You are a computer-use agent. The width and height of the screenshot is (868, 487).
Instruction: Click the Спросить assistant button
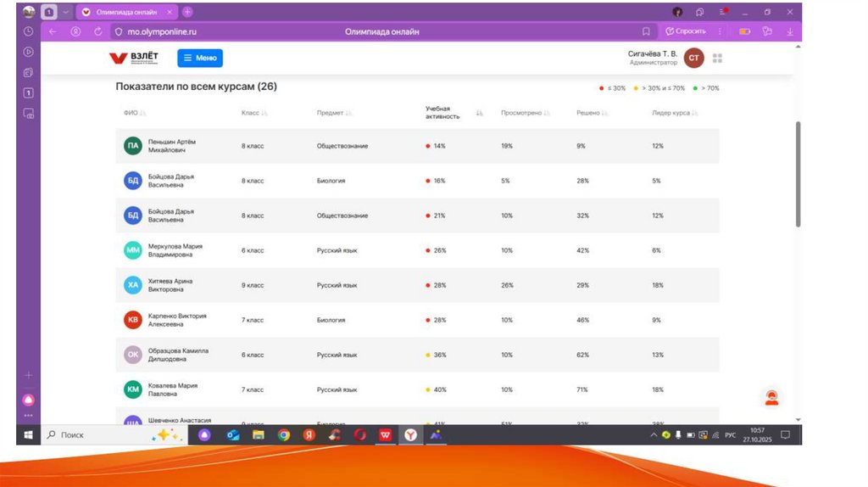[x=686, y=31]
